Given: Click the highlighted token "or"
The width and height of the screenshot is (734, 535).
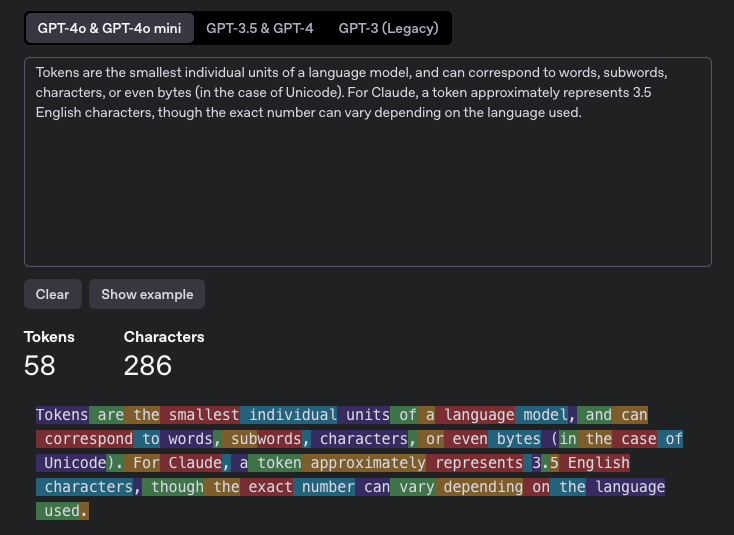Looking at the screenshot, I should click(x=431, y=439).
